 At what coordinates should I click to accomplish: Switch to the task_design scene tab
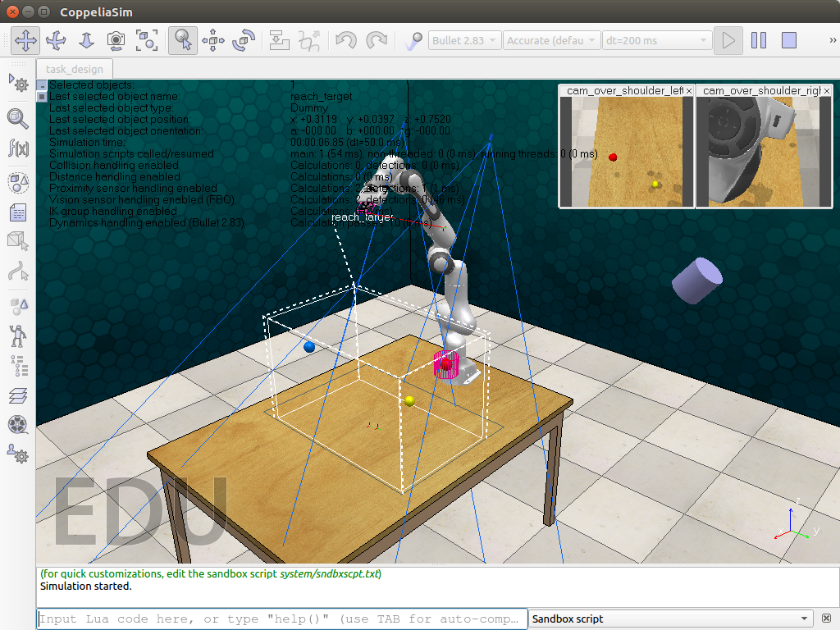74,70
